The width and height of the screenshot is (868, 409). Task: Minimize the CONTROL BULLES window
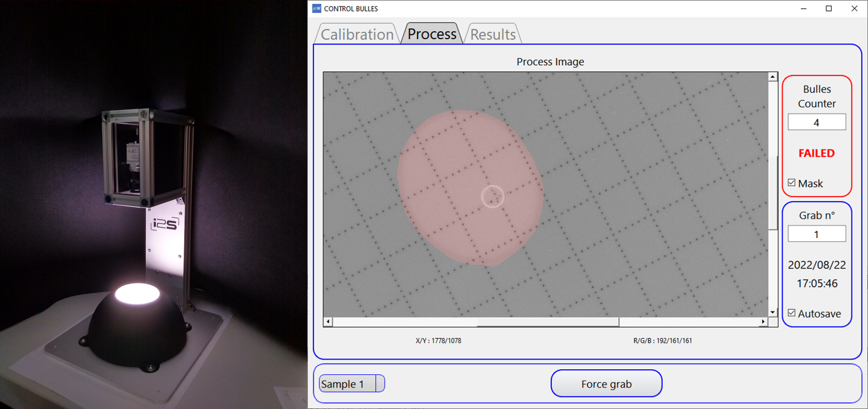pyautogui.click(x=804, y=8)
